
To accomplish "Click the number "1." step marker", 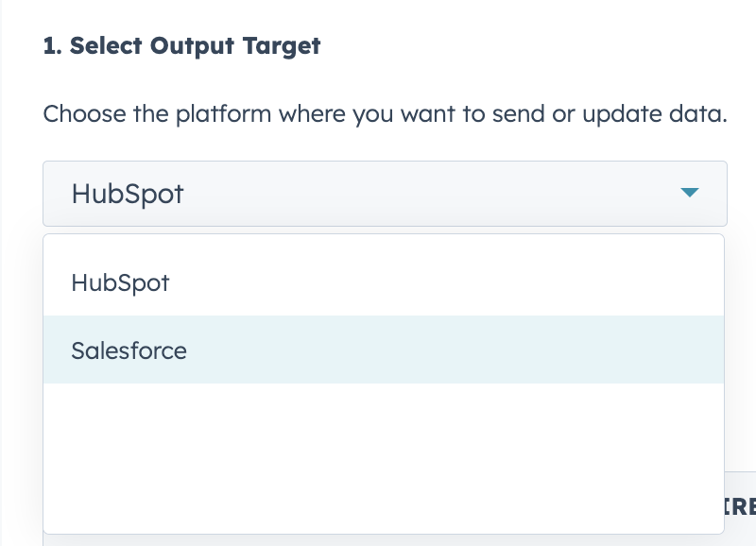I will [x=52, y=45].
